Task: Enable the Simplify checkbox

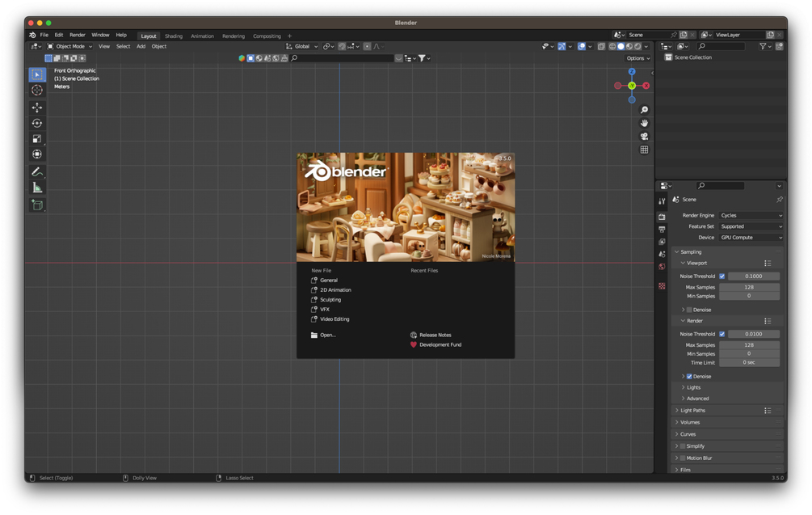Action: click(683, 446)
